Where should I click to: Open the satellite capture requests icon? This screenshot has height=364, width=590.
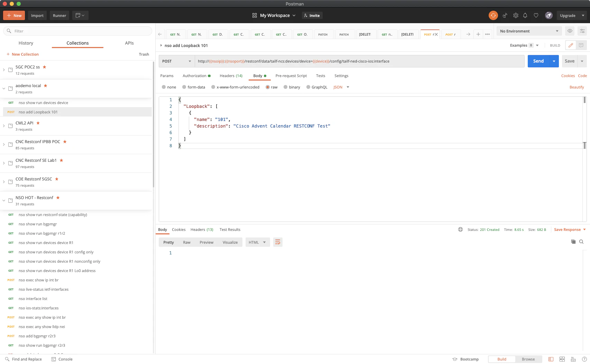point(505,16)
